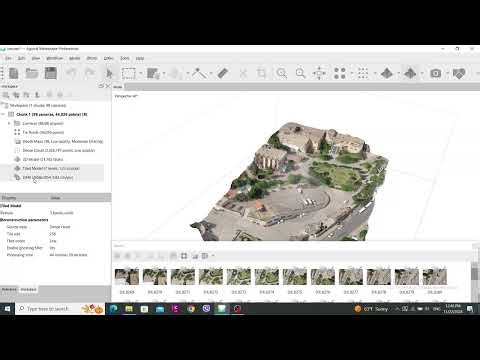Image resolution: width=480 pixels, height=360 pixels.
Task: Click the Photos pane vertical scrollbar
Action: (475, 274)
